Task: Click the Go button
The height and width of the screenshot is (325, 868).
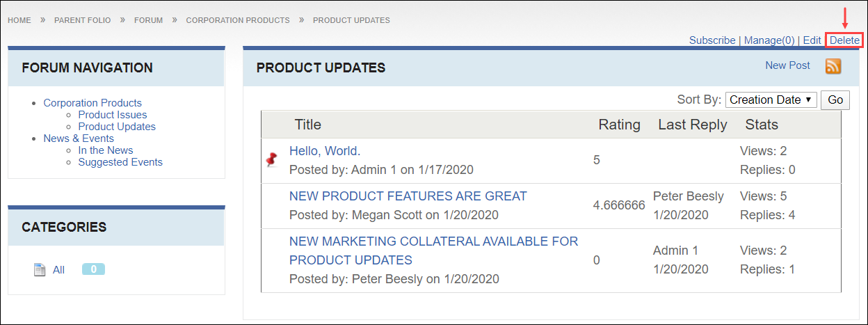Action: 835,100
